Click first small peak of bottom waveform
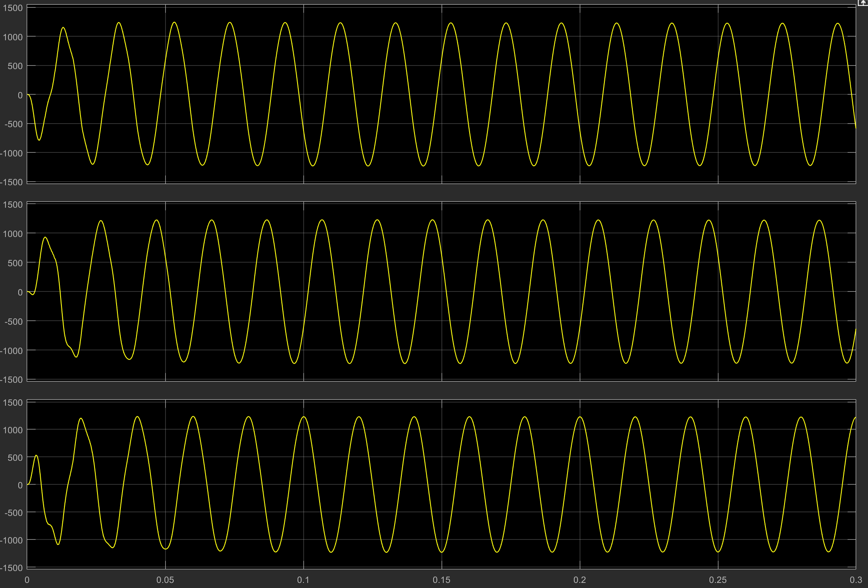 [x=36, y=456]
